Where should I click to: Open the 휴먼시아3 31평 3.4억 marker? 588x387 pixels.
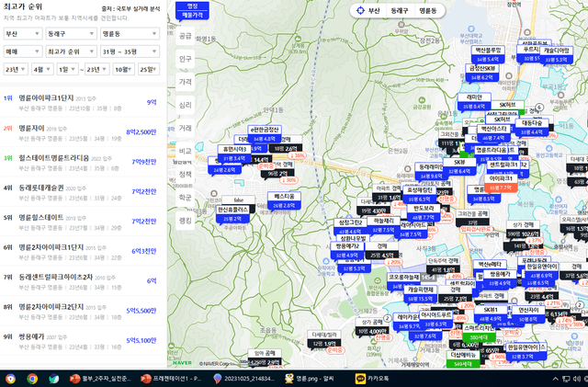click(234, 154)
